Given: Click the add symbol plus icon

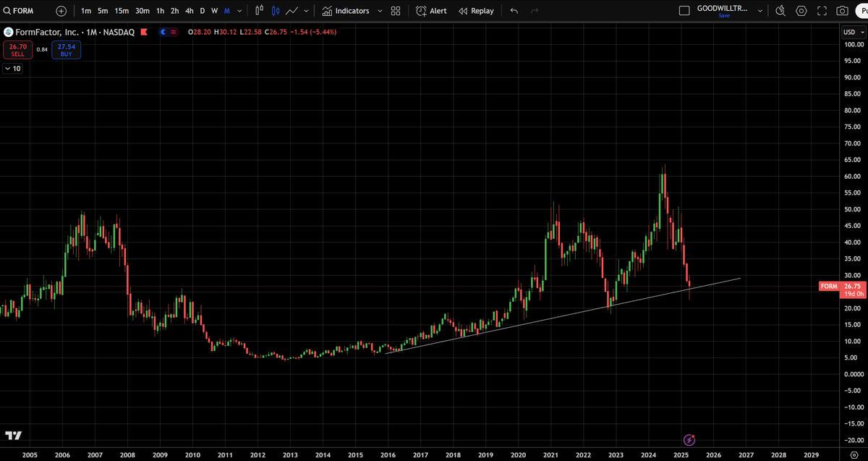Looking at the screenshot, I should 61,11.
